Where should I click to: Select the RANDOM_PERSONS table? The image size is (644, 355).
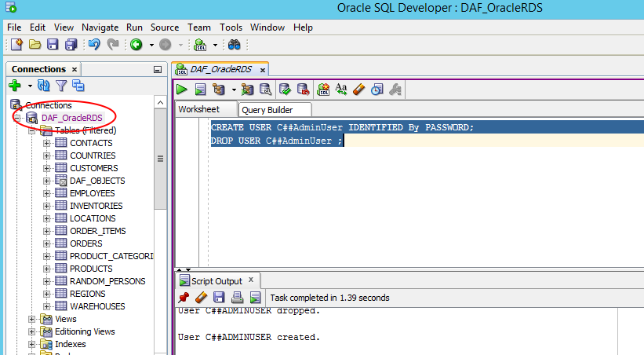click(x=107, y=281)
